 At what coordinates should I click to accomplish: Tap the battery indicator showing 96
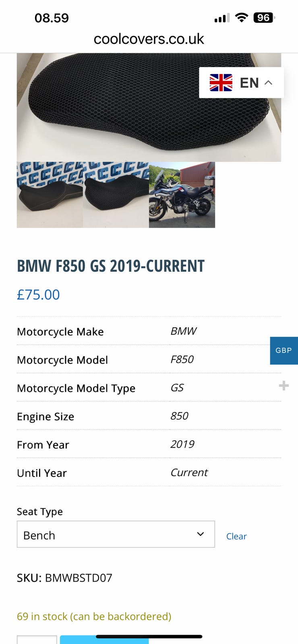[264, 18]
